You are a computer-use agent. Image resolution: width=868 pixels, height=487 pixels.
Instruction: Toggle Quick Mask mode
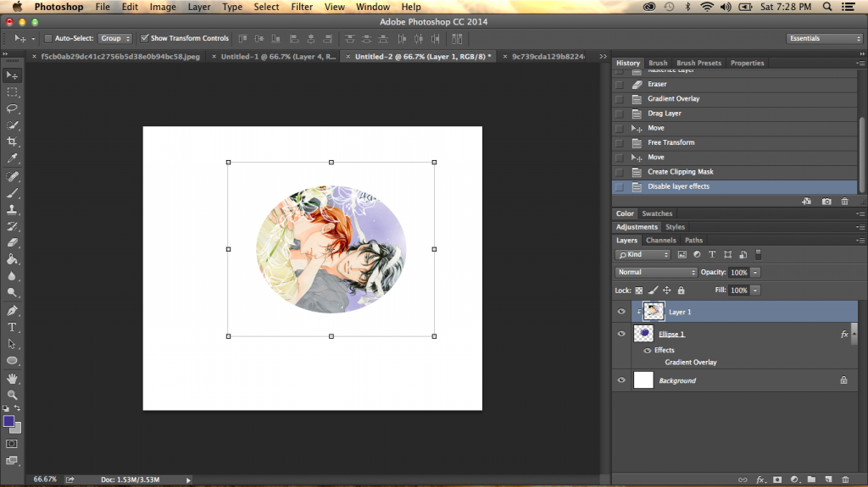pyautogui.click(x=12, y=444)
